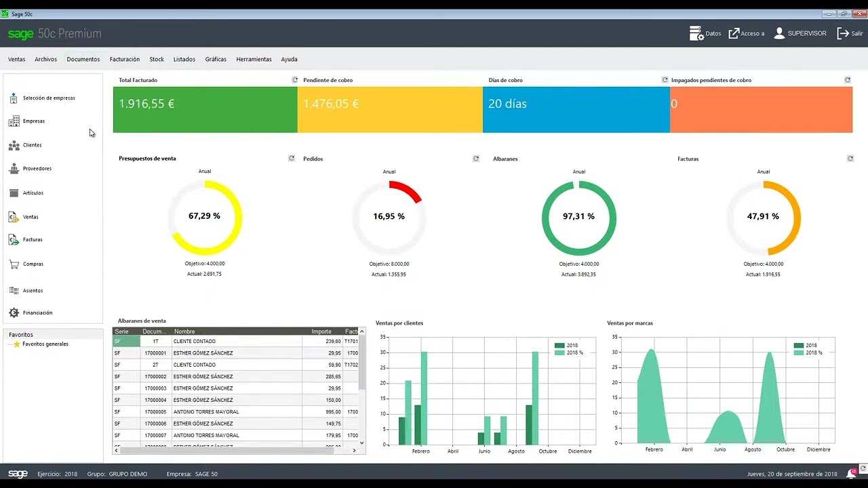Refresh the Facturas chart
Screen dimensions: 868x488
coord(850,159)
